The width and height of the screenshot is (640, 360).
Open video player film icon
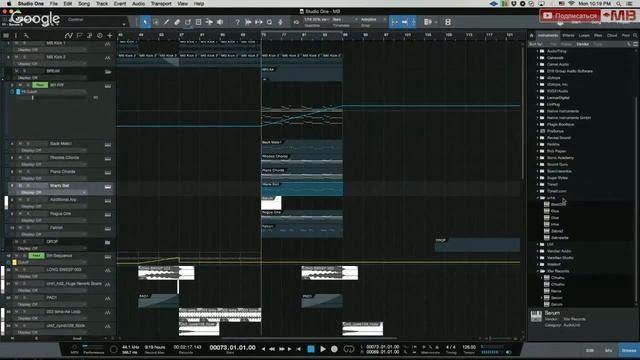448,22
